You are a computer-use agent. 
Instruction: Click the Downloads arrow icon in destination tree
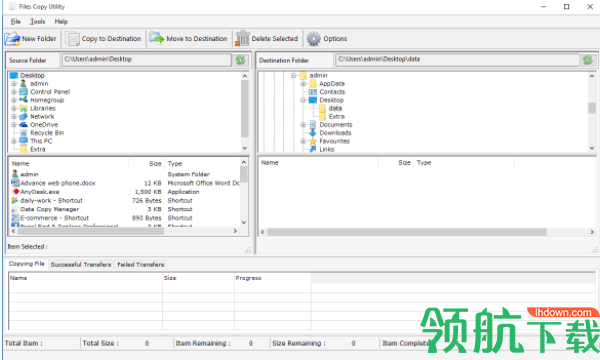[313, 133]
